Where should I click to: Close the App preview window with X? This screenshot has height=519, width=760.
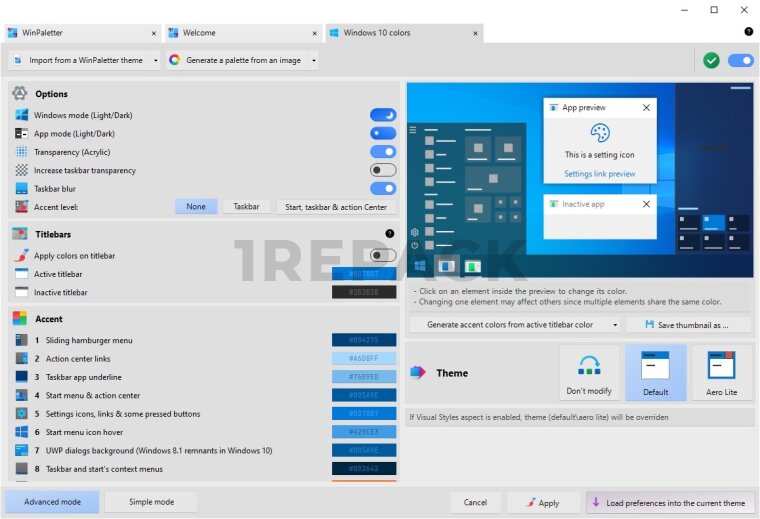pos(646,108)
